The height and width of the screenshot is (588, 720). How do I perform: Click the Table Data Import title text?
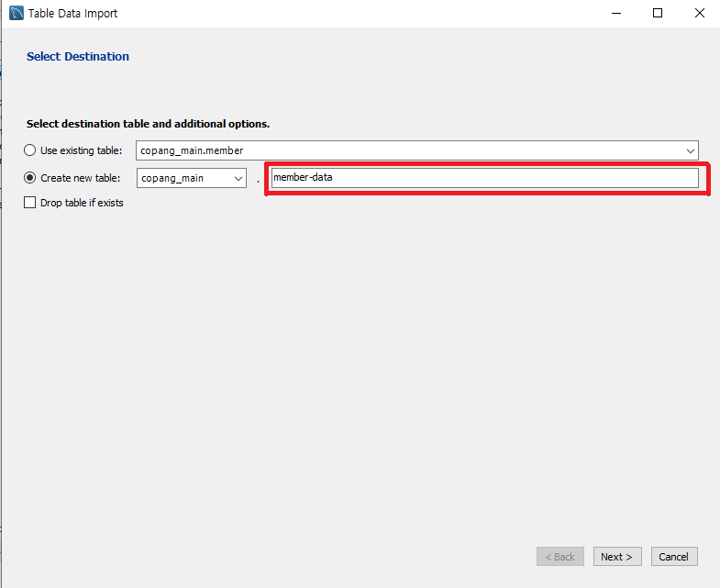[72, 14]
